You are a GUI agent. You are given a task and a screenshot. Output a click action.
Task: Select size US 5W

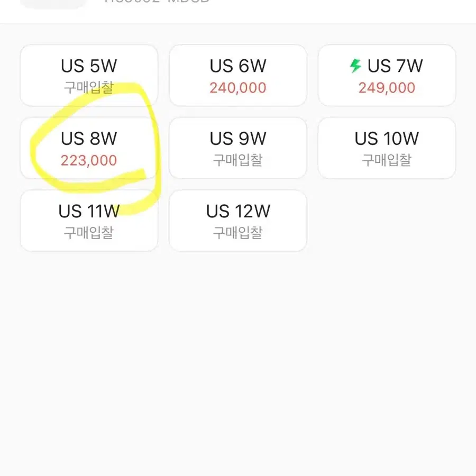pos(89,75)
